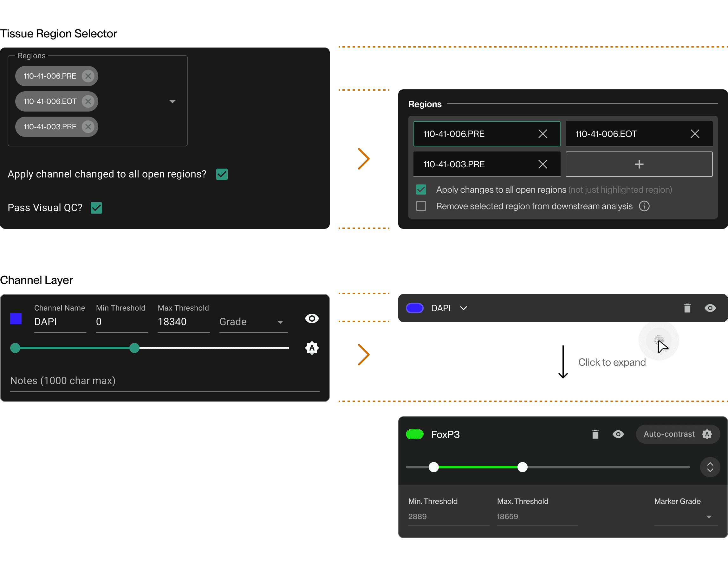Toggle visibility eye in old DAPI channel layer
The height and width of the screenshot is (585, 728).
(x=312, y=318)
